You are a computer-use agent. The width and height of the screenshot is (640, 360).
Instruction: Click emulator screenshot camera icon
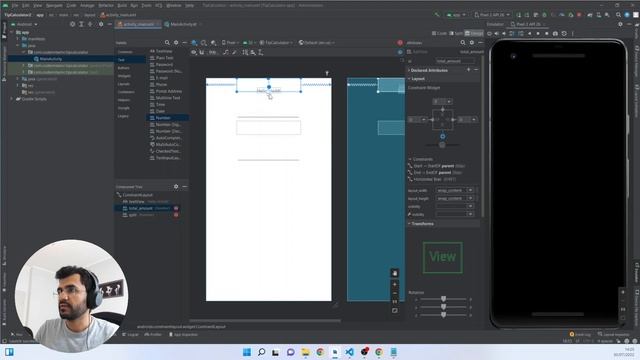pos(556,33)
